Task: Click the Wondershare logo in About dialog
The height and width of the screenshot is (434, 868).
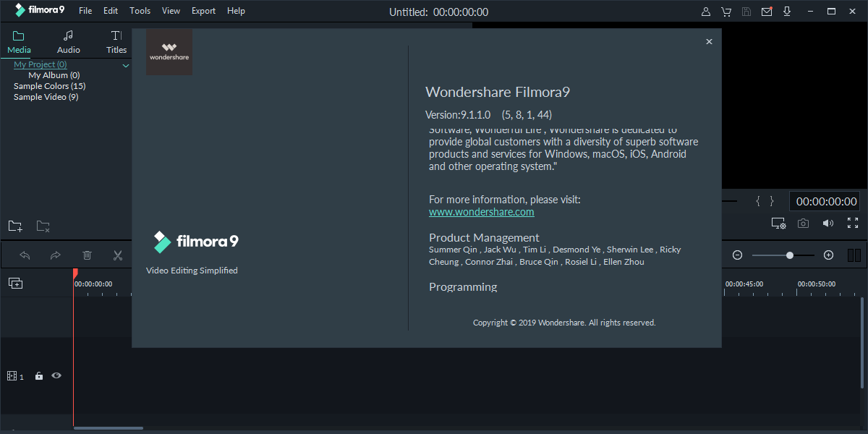Action: coord(169,52)
